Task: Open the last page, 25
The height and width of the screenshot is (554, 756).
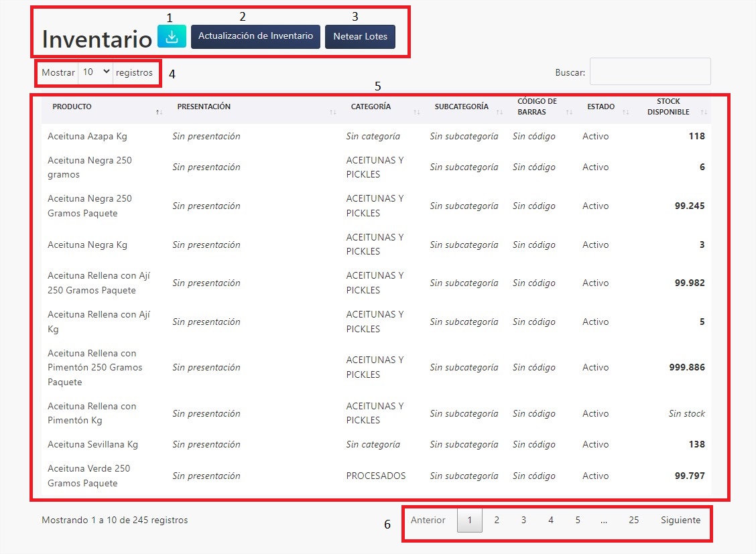Action: click(x=633, y=520)
